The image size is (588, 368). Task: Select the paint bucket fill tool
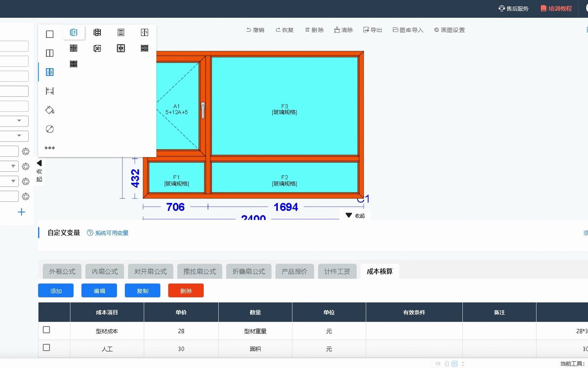pyautogui.click(x=50, y=110)
